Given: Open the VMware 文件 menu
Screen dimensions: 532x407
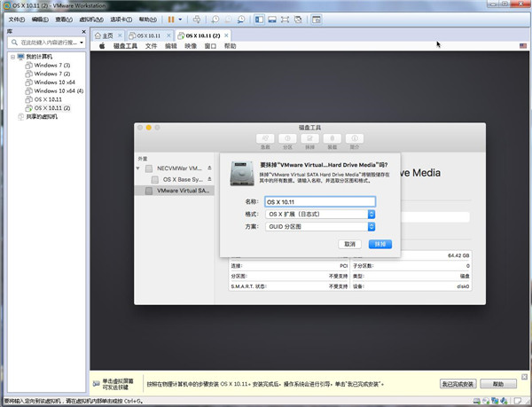Looking at the screenshot, I should [17, 20].
